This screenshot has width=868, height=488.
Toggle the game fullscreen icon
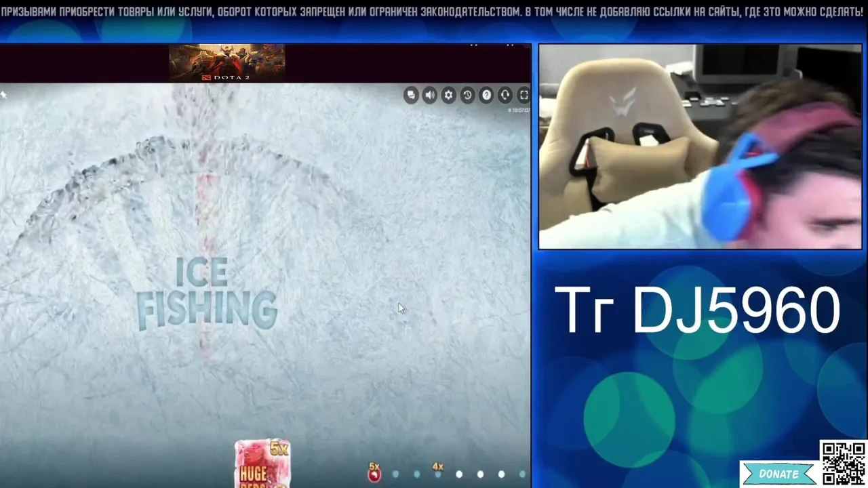point(524,96)
